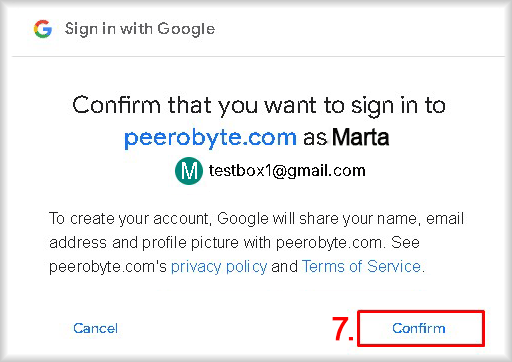Cancel the Google sign-in request
The height and width of the screenshot is (362, 512).
pos(95,328)
